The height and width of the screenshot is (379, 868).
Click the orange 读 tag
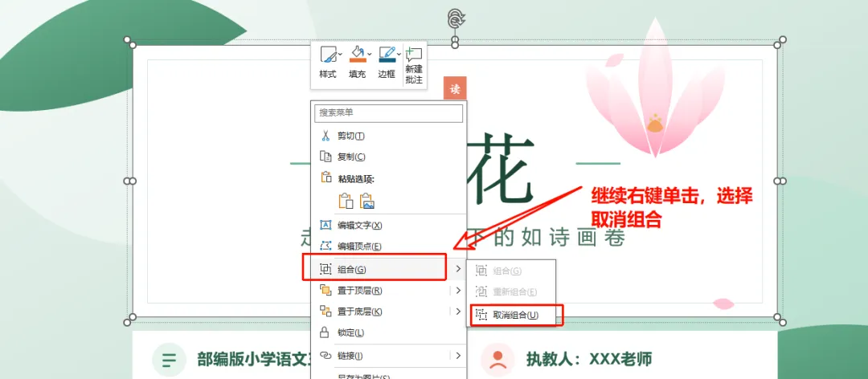click(455, 88)
